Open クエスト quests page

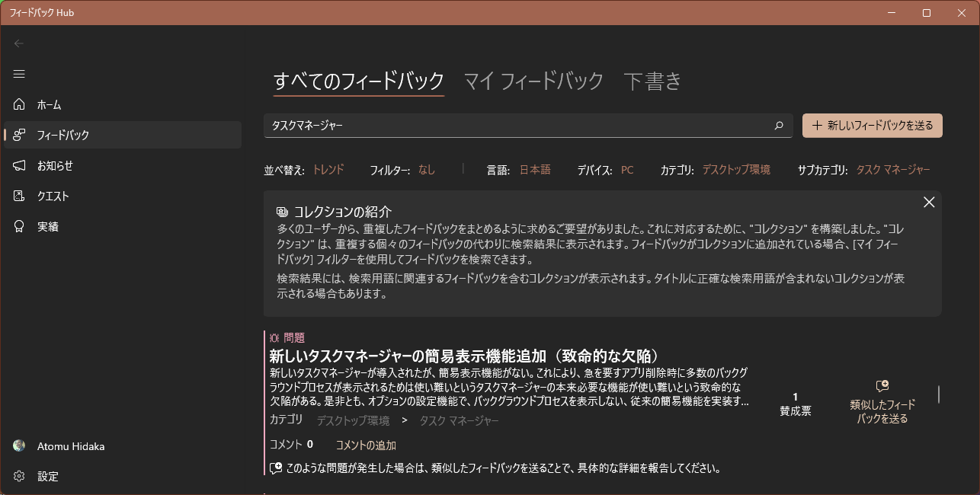tap(123, 196)
